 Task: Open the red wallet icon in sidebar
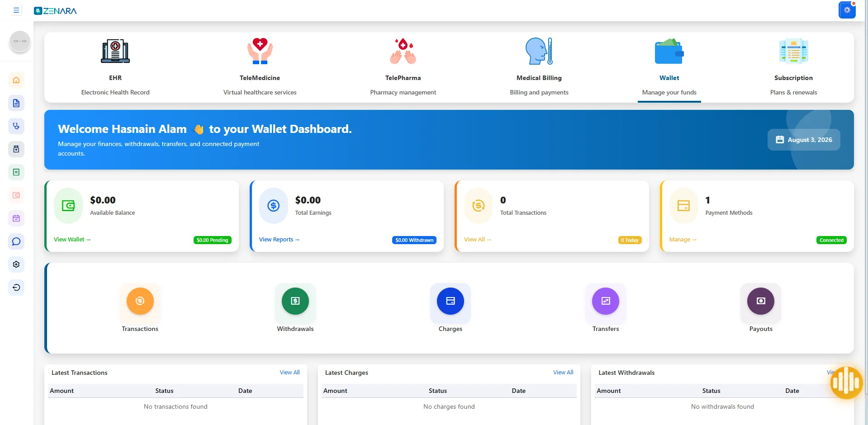[x=16, y=195]
